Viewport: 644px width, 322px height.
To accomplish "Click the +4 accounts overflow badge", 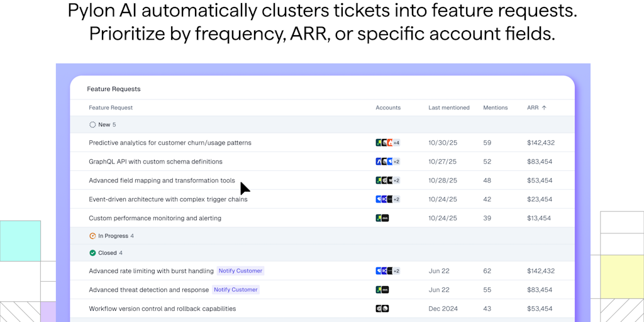I will [396, 143].
